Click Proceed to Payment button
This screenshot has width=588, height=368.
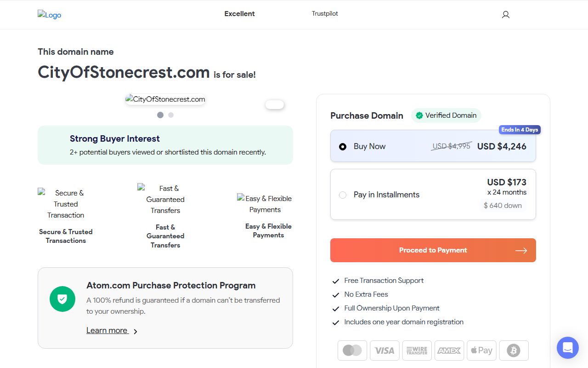click(433, 250)
